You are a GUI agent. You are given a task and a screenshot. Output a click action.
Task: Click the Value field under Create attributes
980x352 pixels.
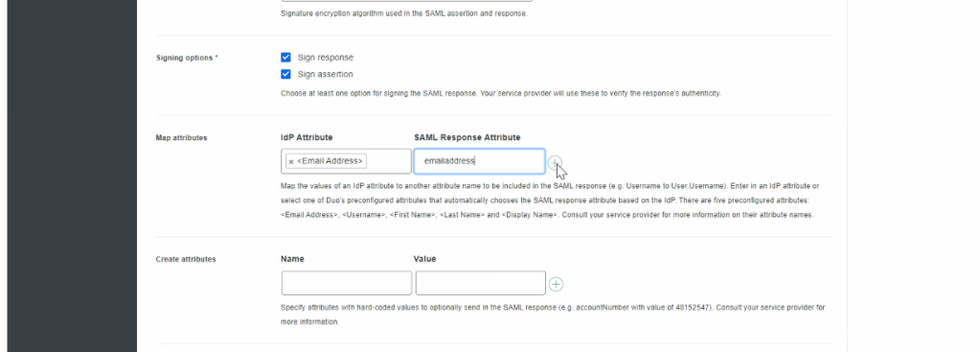[480, 283]
